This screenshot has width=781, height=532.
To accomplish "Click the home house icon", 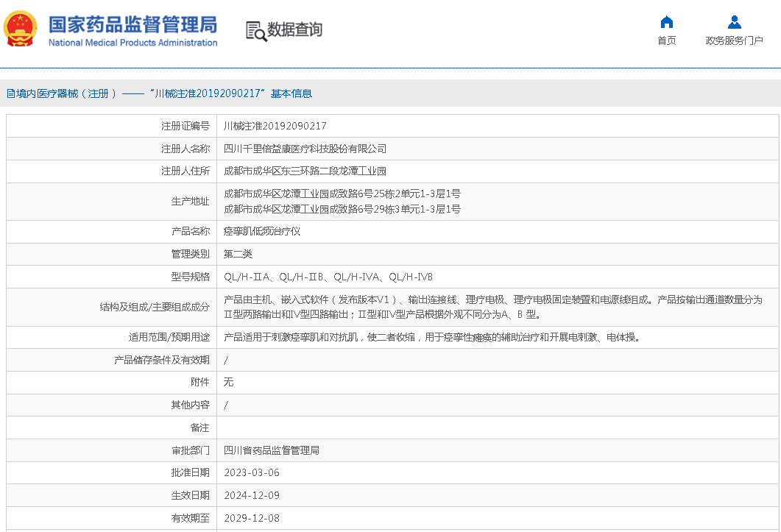I will [666, 21].
